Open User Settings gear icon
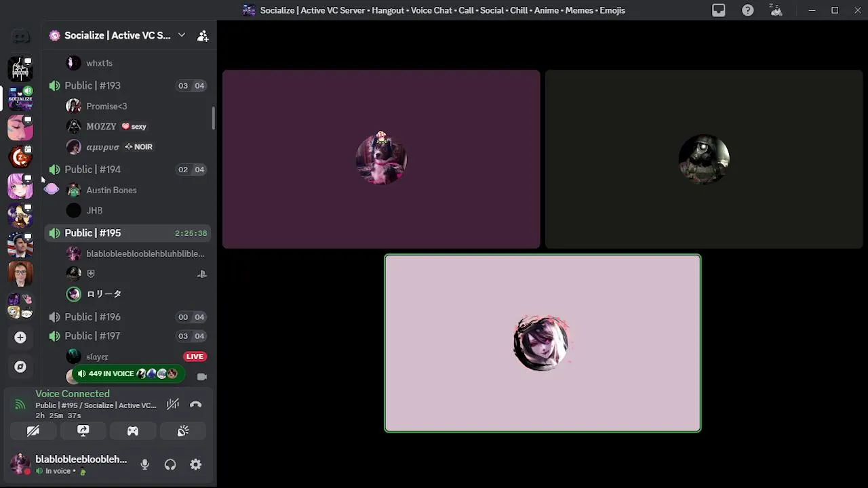 point(196,464)
